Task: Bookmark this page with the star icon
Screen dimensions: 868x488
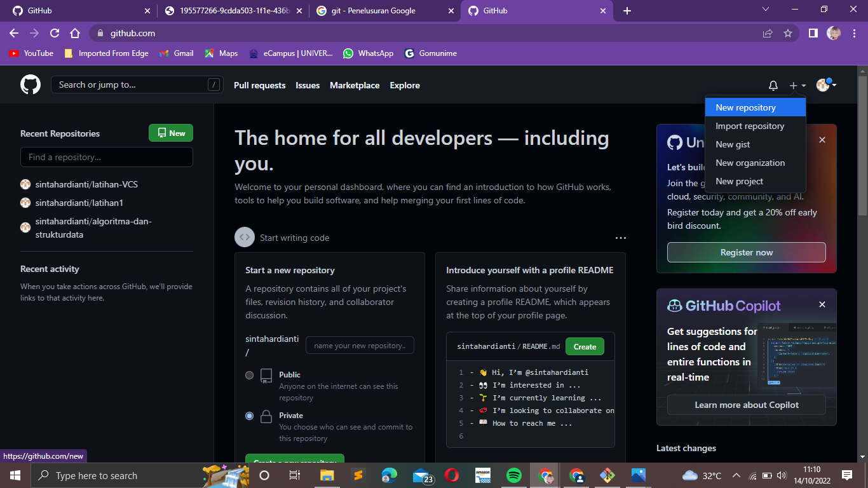Action: point(788,33)
